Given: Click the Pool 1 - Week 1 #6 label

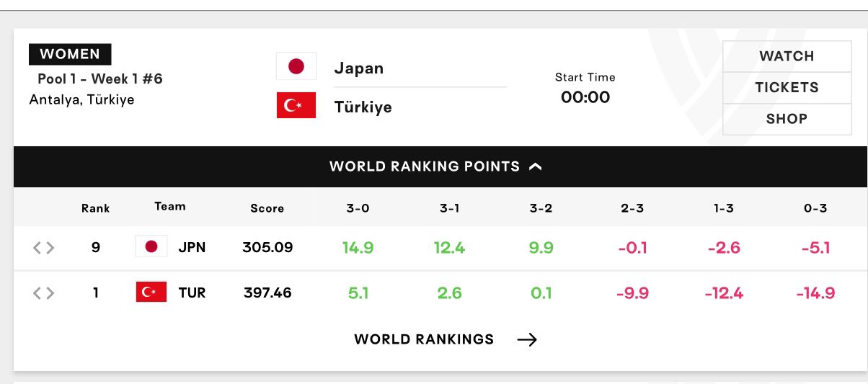Looking at the screenshot, I should (x=100, y=79).
